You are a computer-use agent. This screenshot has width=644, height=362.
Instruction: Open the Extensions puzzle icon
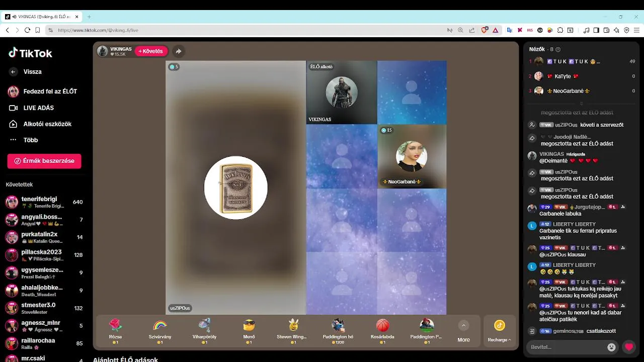(560, 30)
